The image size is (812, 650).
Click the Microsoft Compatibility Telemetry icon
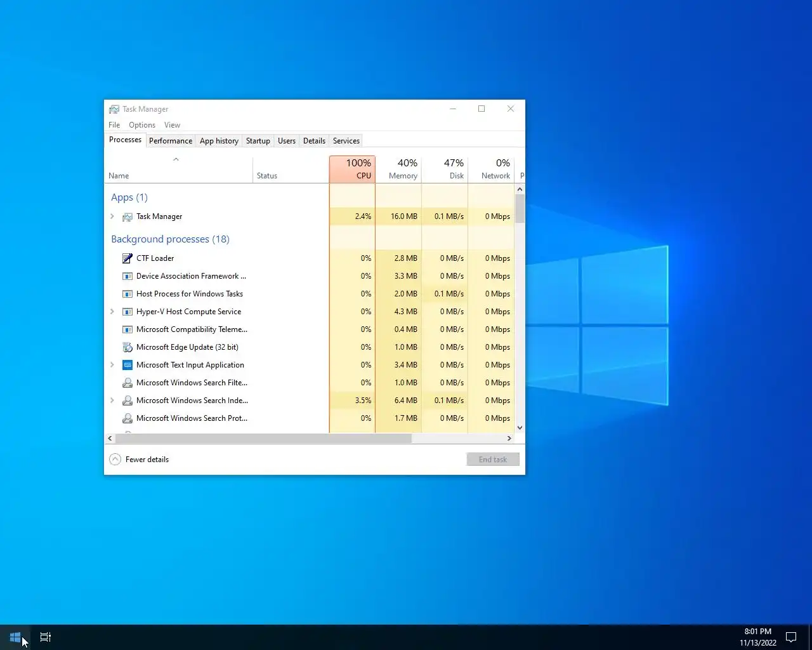pyautogui.click(x=128, y=329)
